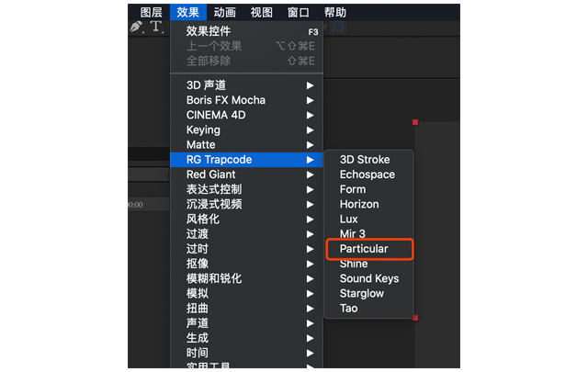Image resolution: width=588 pixels, height=372 pixels.
Task: Open the 图层 menu
Action: pyautogui.click(x=151, y=12)
